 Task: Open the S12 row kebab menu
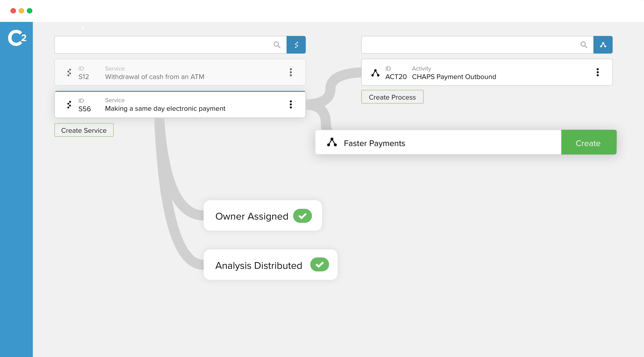pyautogui.click(x=290, y=72)
